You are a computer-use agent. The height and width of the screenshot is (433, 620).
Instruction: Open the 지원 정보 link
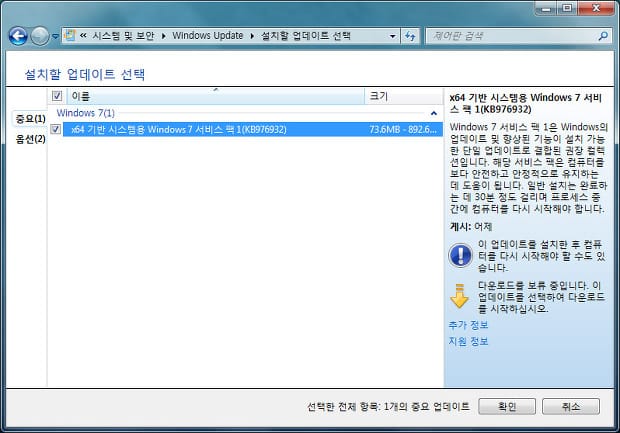[x=468, y=341]
